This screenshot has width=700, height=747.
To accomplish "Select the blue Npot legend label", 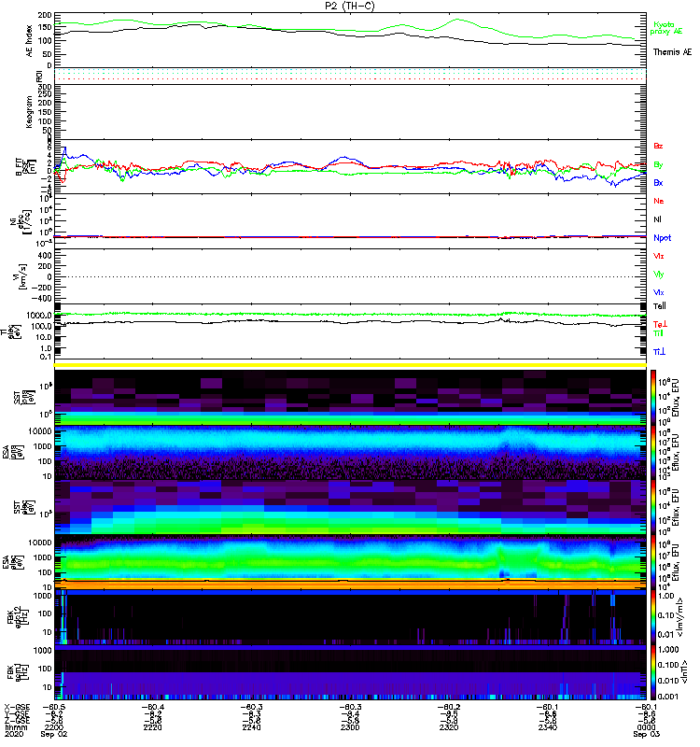I will point(662,238).
